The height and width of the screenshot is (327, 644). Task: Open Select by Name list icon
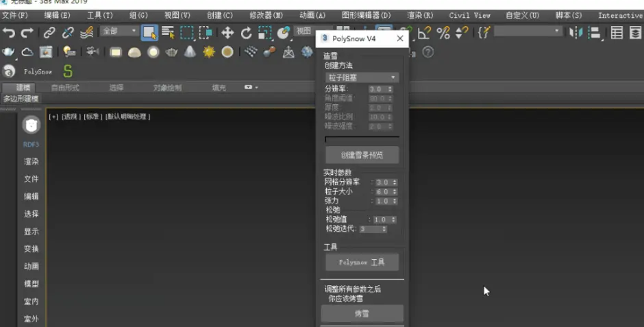point(168,32)
